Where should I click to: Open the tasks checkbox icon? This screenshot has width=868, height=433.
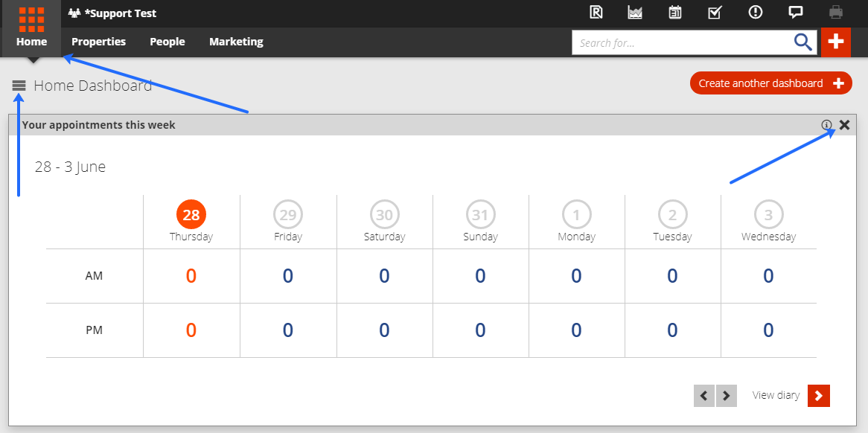(715, 12)
